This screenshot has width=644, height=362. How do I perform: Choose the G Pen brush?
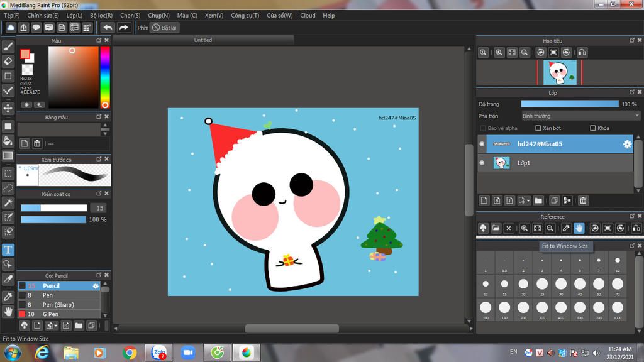(58, 314)
